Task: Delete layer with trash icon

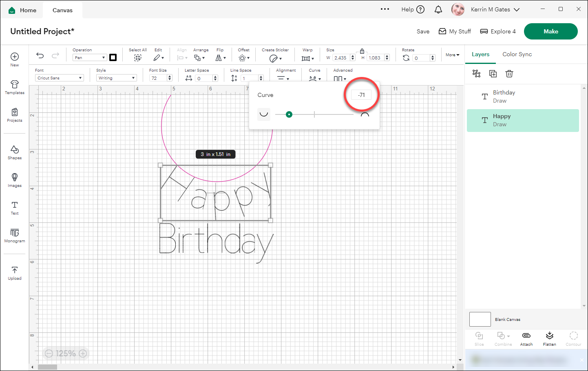Action: tap(509, 74)
